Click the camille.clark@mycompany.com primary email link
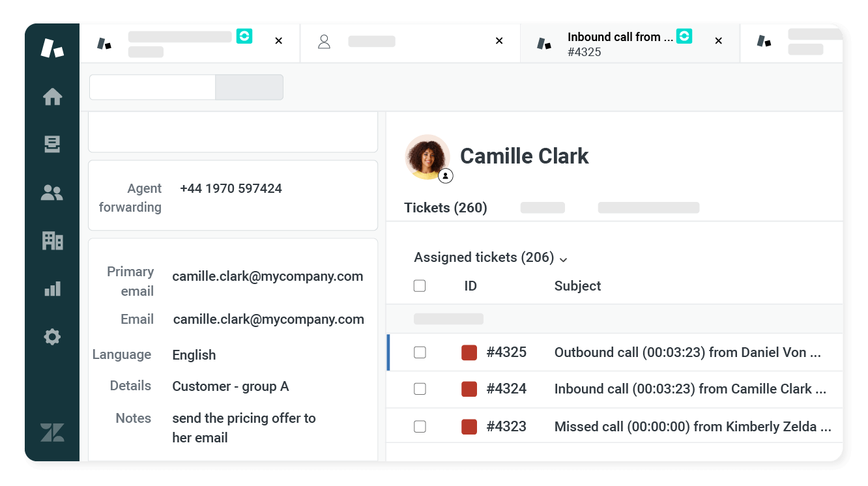Screen dimensions: 868x486 click(x=267, y=276)
